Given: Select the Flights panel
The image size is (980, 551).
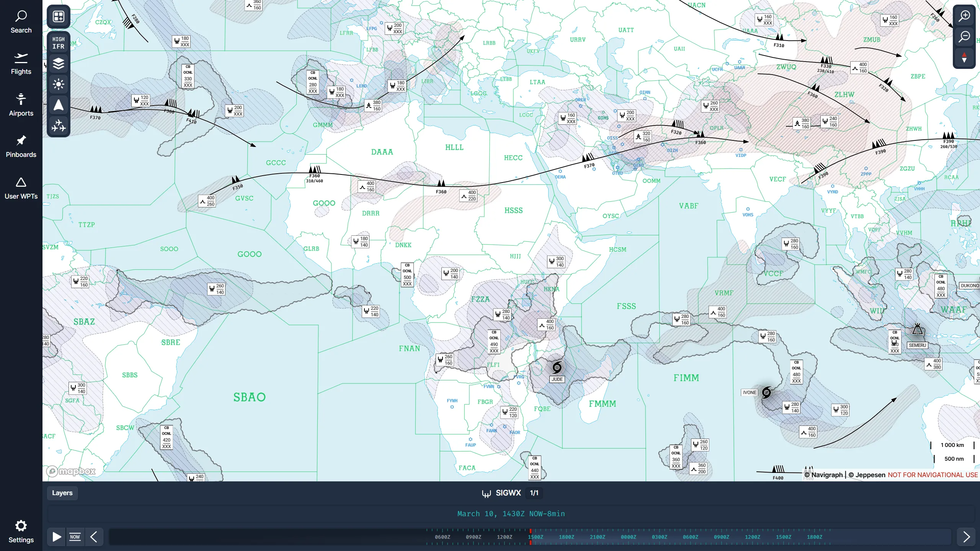Looking at the screenshot, I should 21,63.
